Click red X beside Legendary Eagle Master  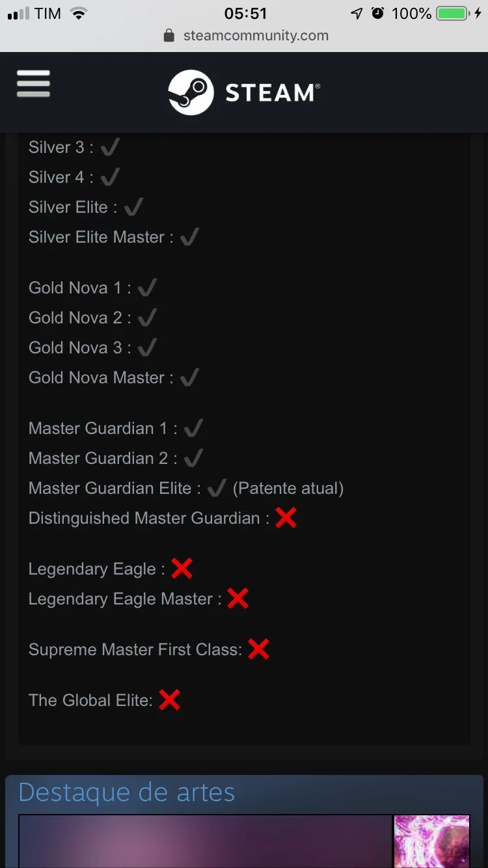coord(237,599)
